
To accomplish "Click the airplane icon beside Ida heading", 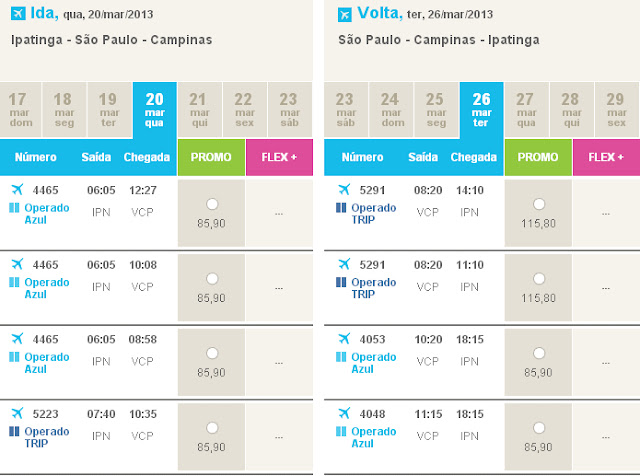I will click(x=18, y=14).
